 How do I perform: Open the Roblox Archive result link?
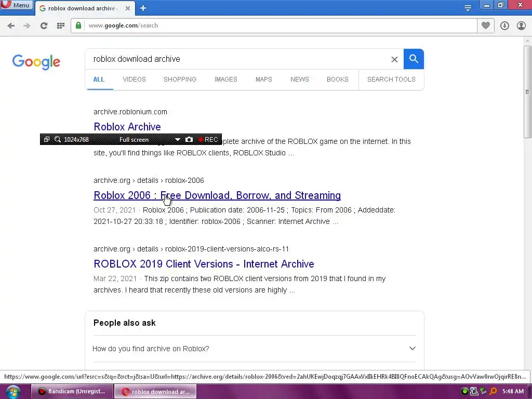click(x=127, y=127)
